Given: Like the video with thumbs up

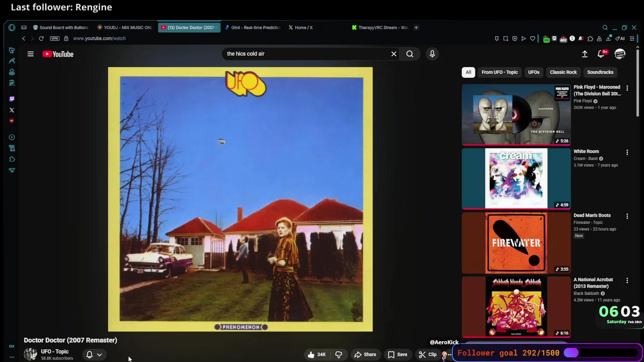Looking at the screenshot, I should (x=317, y=354).
